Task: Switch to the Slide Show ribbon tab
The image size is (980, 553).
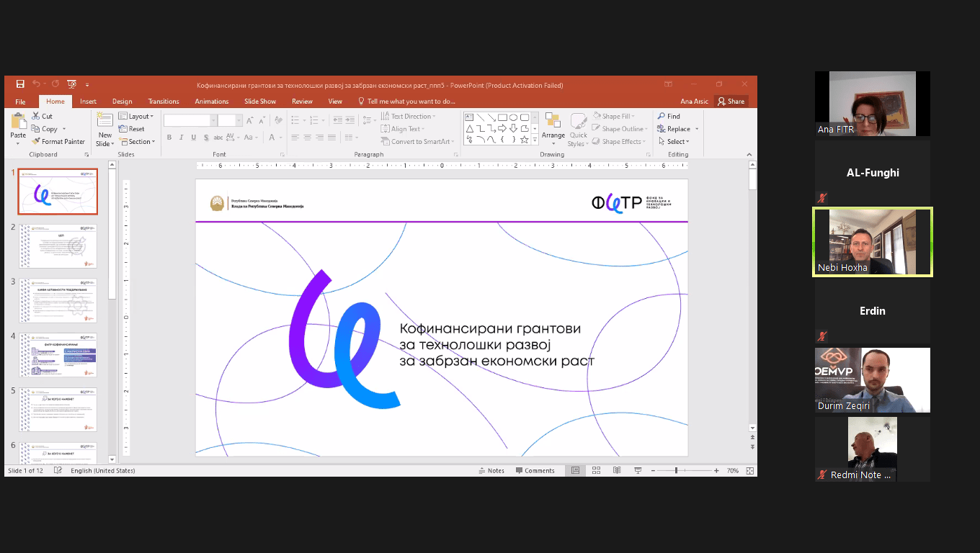Action: coord(260,102)
